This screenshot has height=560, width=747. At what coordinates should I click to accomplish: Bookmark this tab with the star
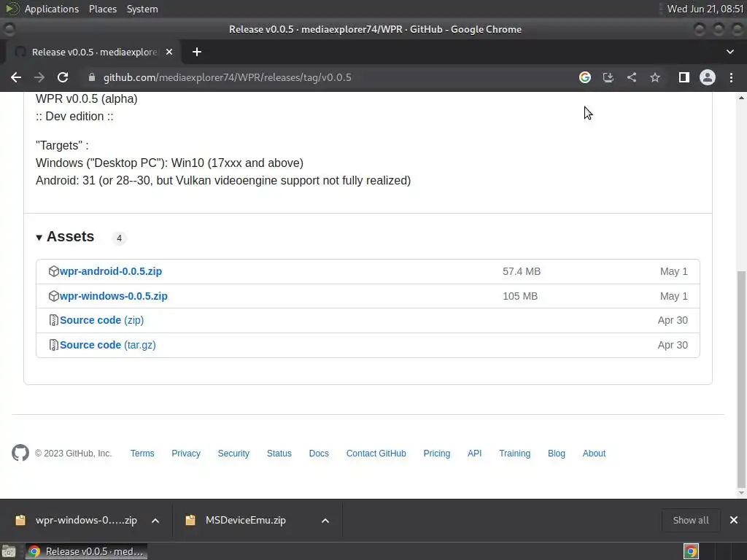[655, 77]
